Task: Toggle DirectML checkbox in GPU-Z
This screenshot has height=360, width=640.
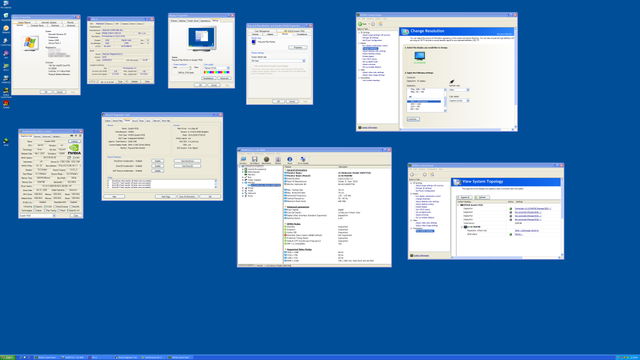Action: tap(71, 207)
